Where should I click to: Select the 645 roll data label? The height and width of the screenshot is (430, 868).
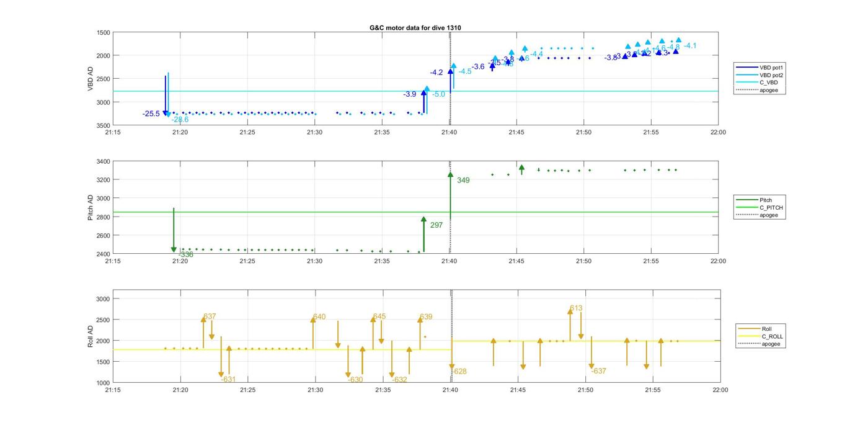[x=379, y=316]
